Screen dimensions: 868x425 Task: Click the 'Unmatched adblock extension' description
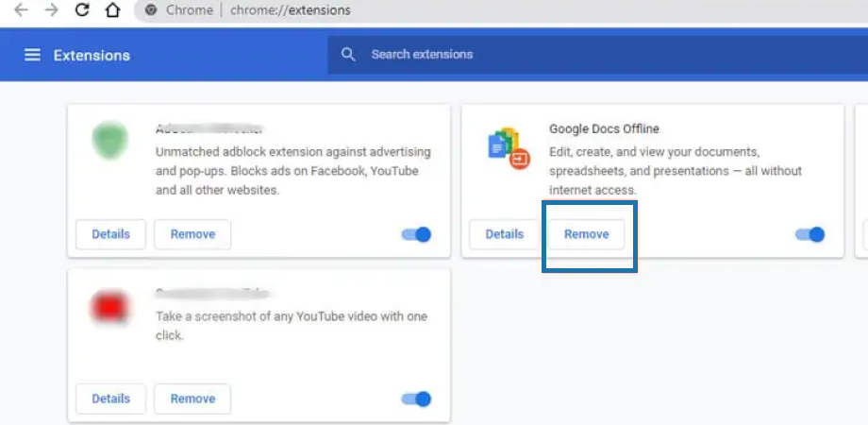click(x=292, y=171)
